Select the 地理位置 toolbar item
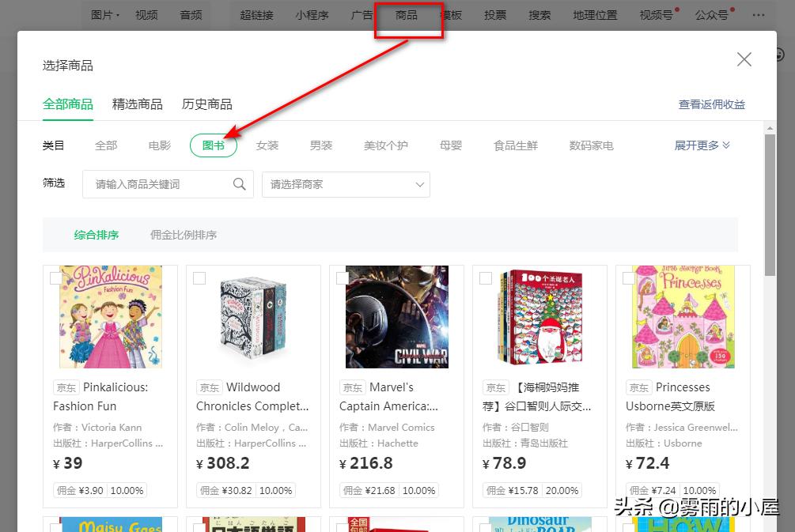The image size is (795, 532). click(x=595, y=15)
